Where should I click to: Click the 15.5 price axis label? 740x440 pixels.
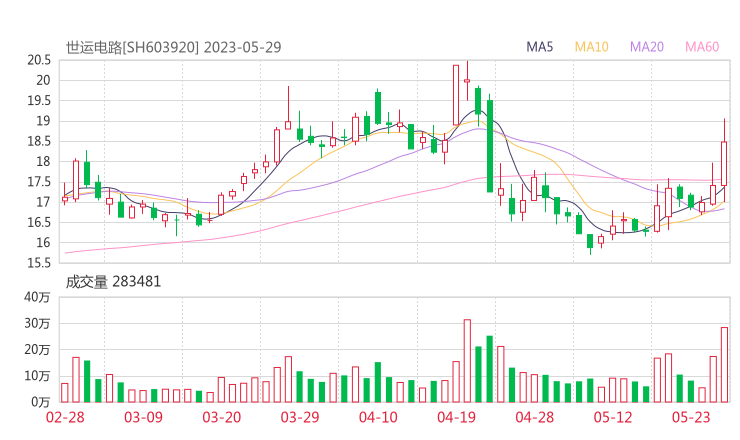(x=39, y=263)
